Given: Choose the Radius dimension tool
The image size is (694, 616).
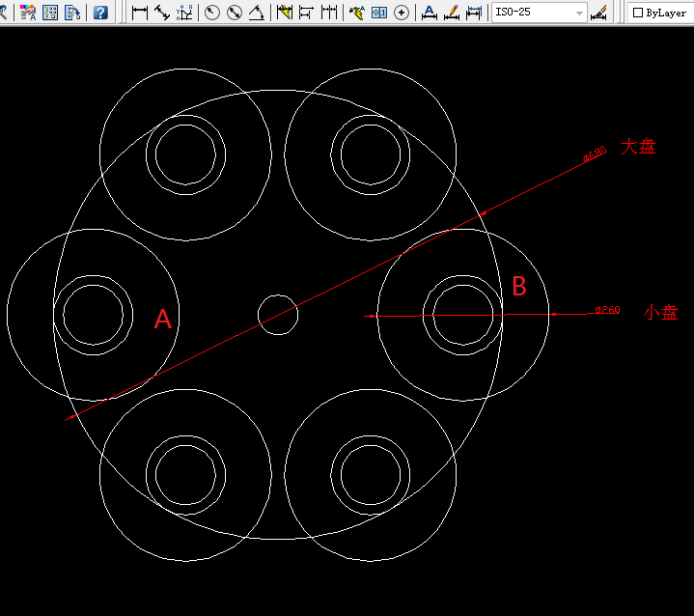Looking at the screenshot, I should point(212,13).
